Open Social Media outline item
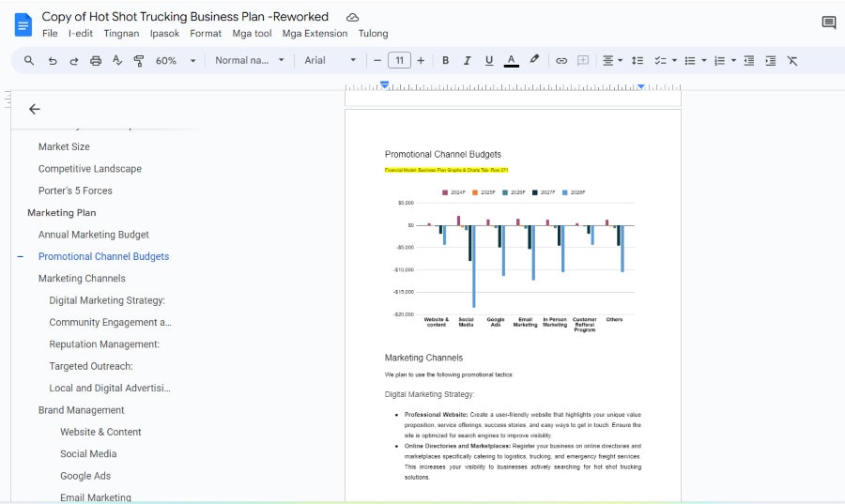Image resolution: width=845 pixels, height=504 pixels. (x=88, y=454)
